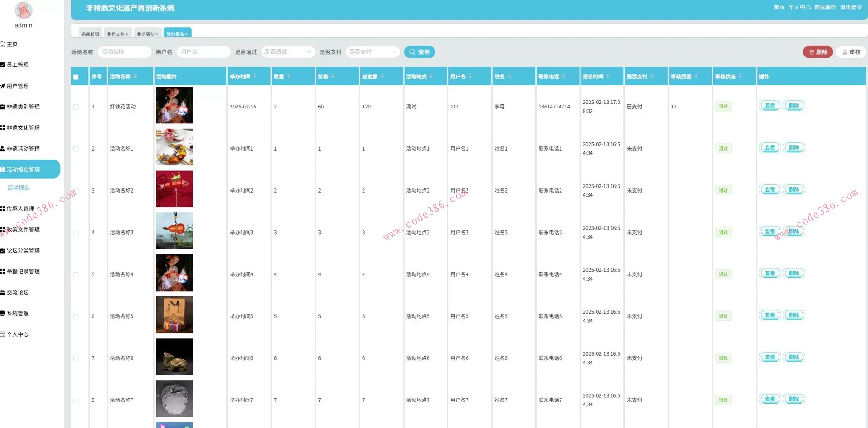Screen dimensions: 868x428
Task: Click sort icon on 报名时间 column
Action: (608, 76)
